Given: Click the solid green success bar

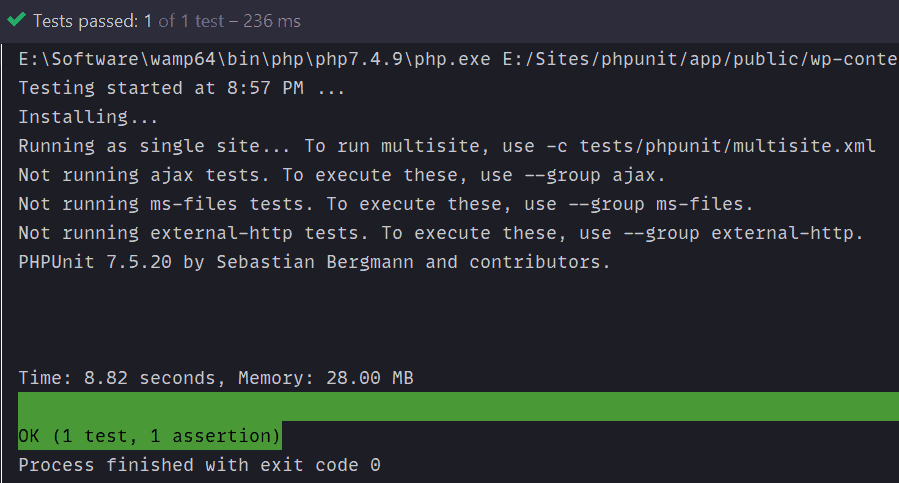Looking at the screenshot, I should [x=458, y=406].
